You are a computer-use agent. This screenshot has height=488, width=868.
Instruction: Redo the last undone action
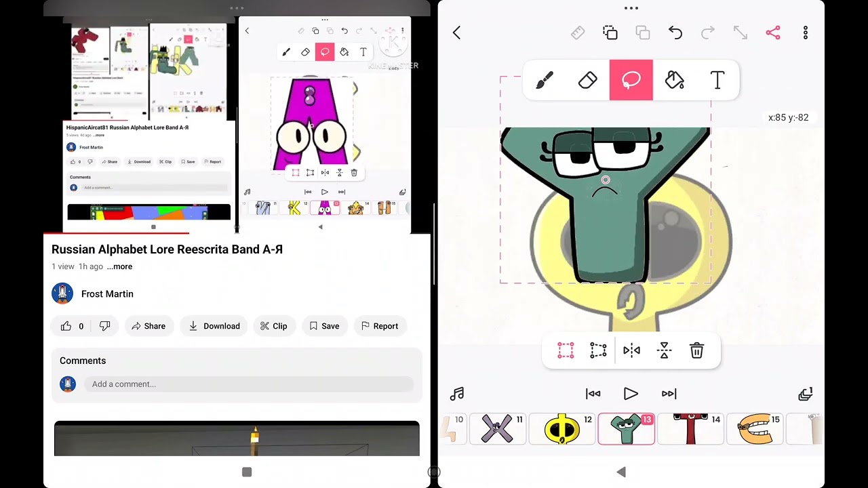tap(707, 33)
